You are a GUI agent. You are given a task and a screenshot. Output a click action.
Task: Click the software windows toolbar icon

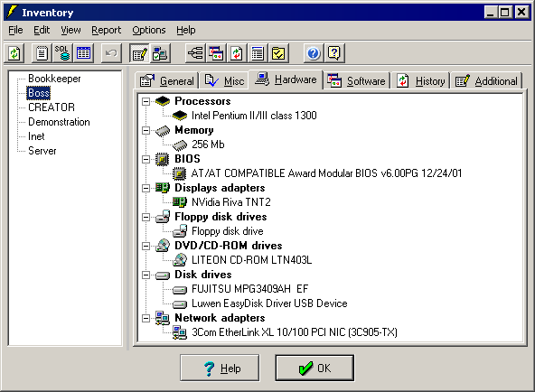coord(216,53)
